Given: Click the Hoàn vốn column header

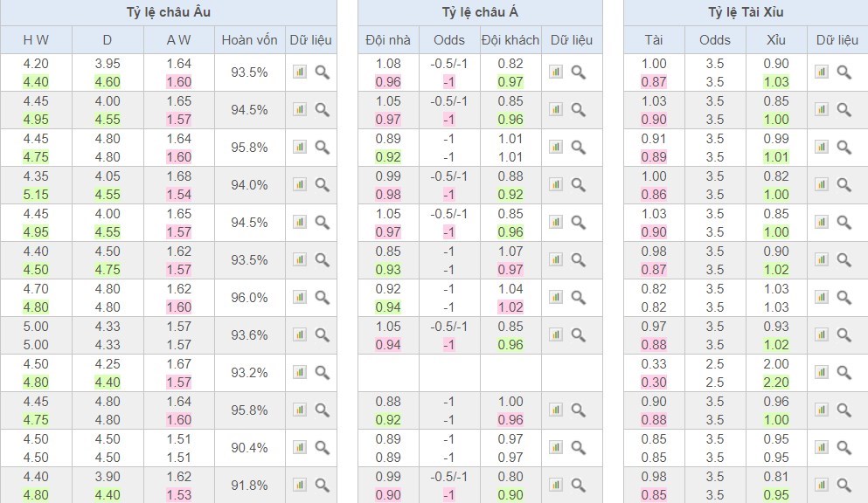Looking at the screenshot, I should pos(249,40).
